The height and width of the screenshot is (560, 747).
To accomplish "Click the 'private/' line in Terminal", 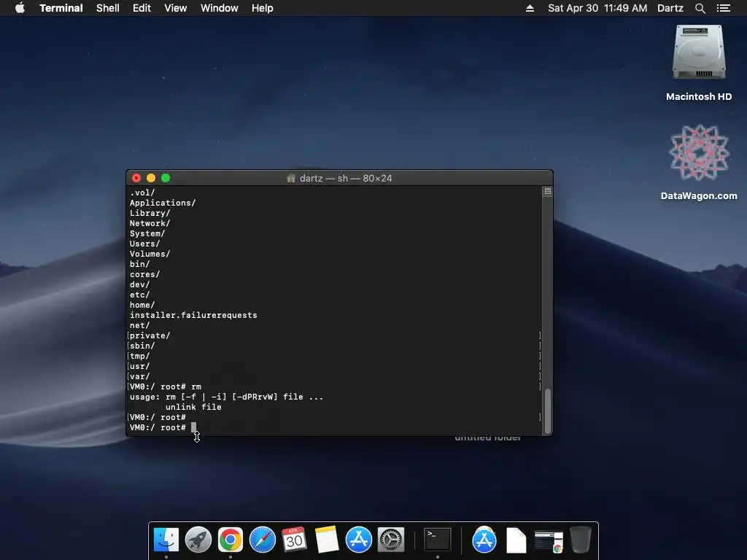I will click(x=150, y=335).
